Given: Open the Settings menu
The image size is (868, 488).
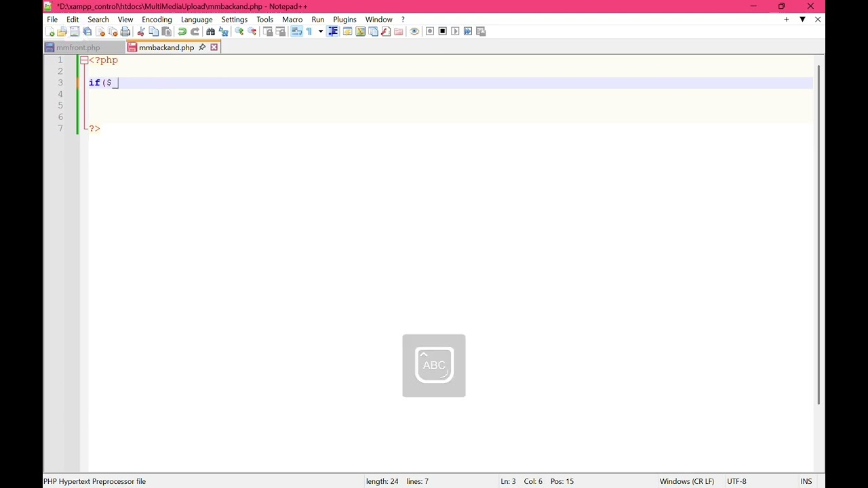Looking at the screenshot, I should click(235, 19).
